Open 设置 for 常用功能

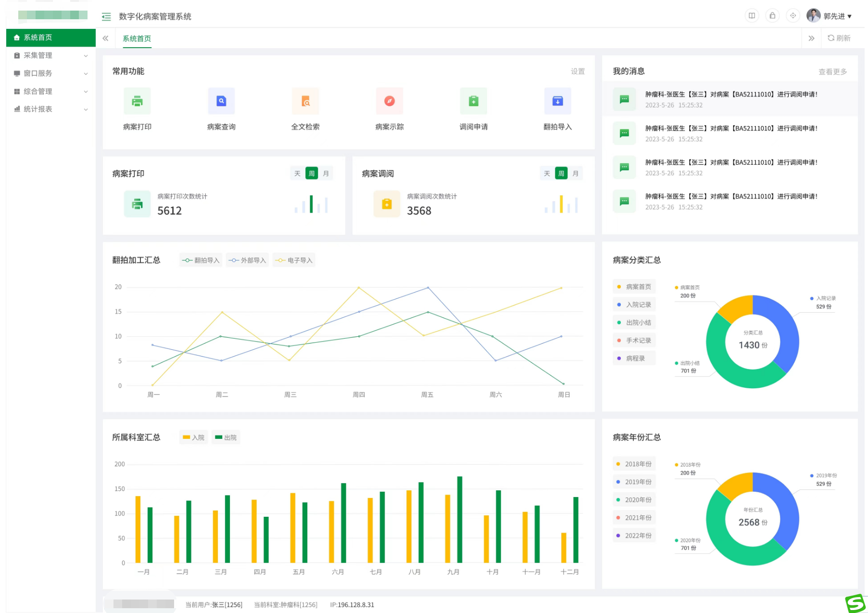(578, 71)
